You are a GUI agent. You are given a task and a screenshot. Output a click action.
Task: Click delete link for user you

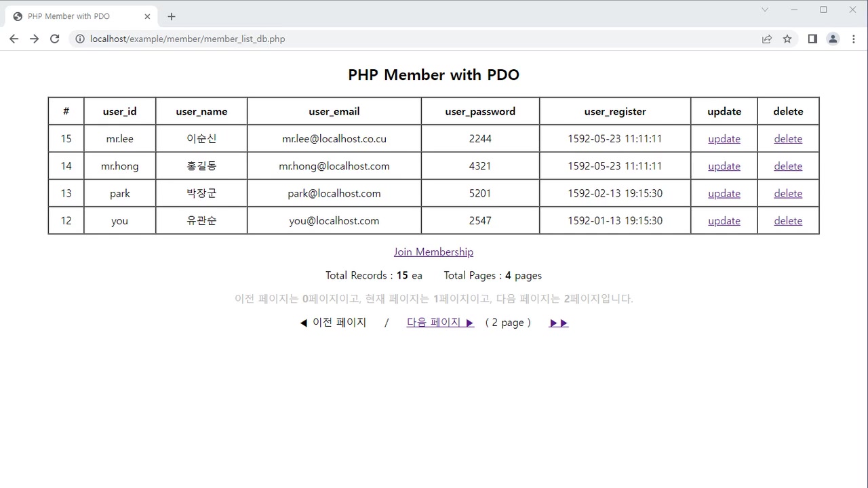pyautogui.click(x=788, y=221)
